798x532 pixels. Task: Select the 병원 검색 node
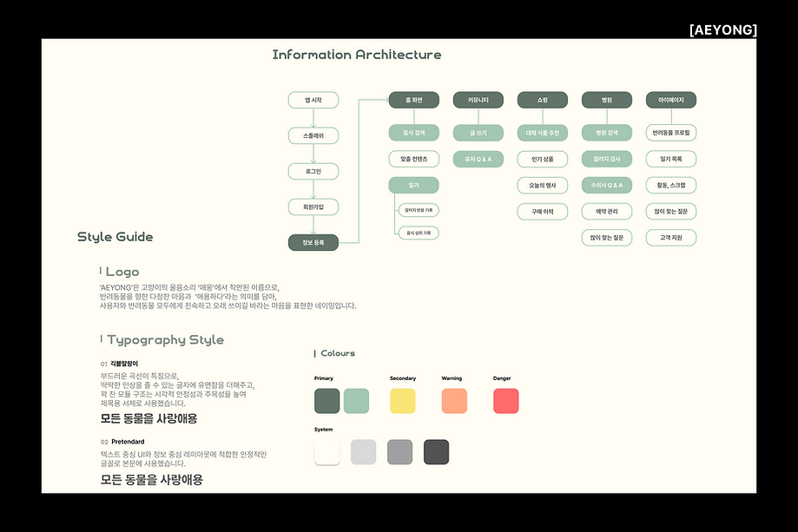point(607,133)
